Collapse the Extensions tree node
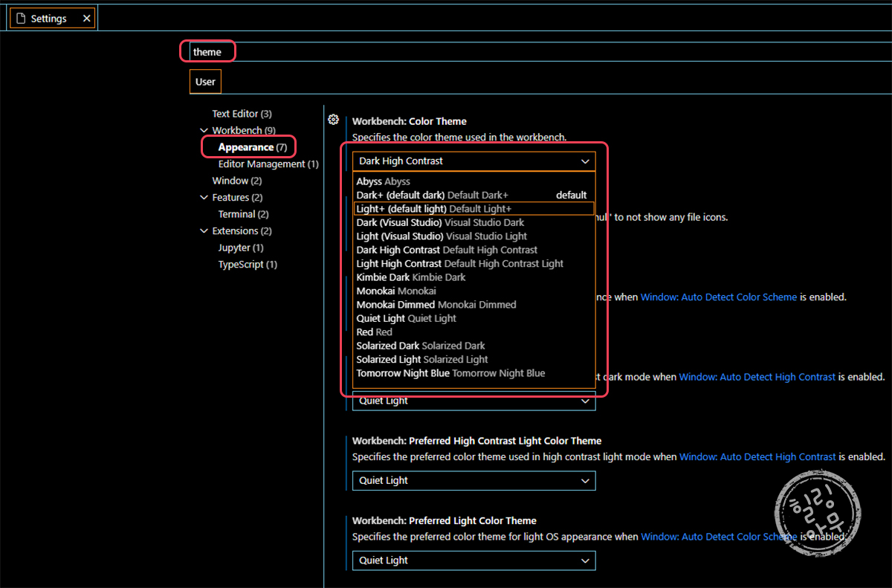Screen dimensions: 892x588 (204, 231)
